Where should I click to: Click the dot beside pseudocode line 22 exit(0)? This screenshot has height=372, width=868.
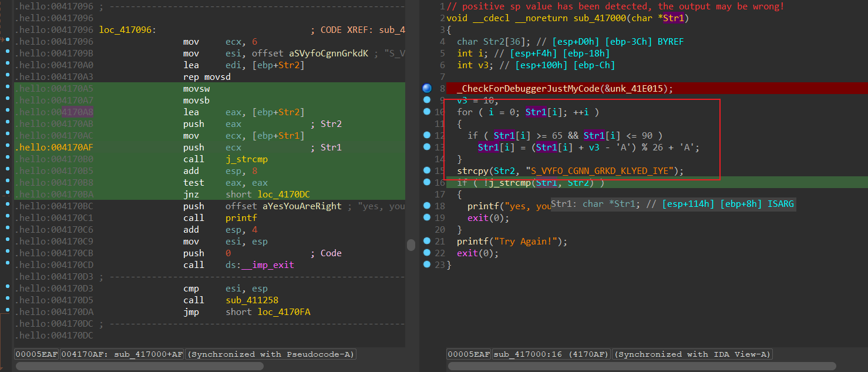click(x=427, y=253)
